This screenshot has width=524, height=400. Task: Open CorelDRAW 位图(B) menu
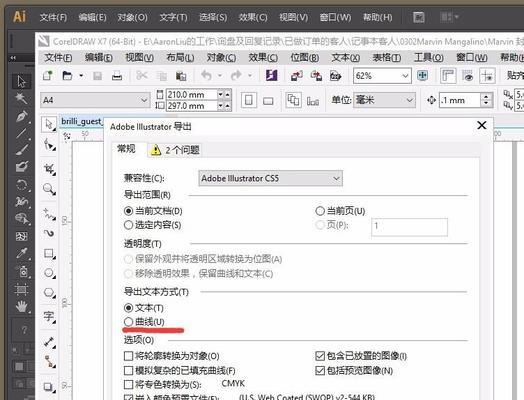[x=304, y=58]
